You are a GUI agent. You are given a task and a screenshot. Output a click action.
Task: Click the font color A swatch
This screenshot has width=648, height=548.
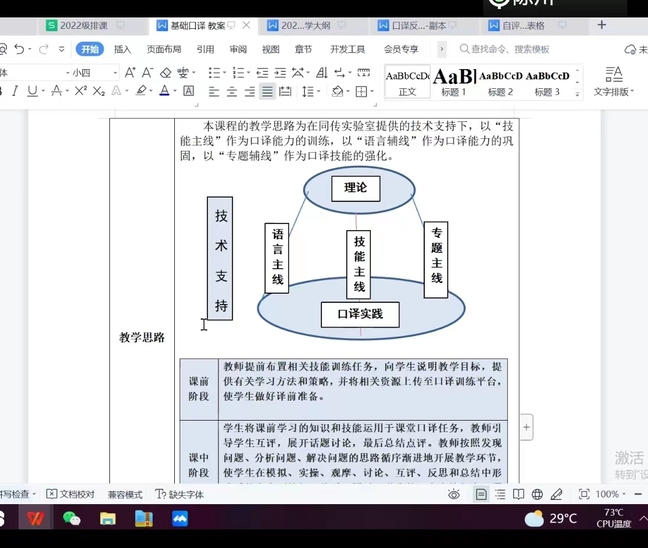coord(166,91)
